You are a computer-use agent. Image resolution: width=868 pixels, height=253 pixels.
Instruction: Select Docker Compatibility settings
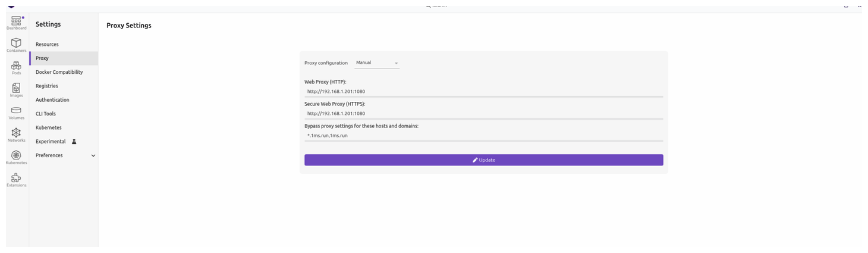[59, 72]
